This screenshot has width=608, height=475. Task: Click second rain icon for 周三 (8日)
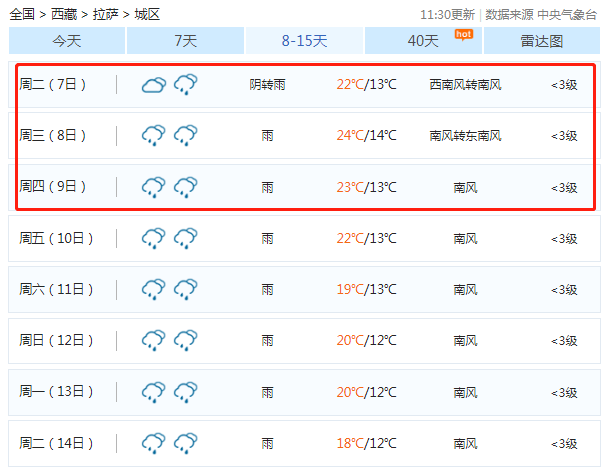pyautogui.click(x=186, y=135)
